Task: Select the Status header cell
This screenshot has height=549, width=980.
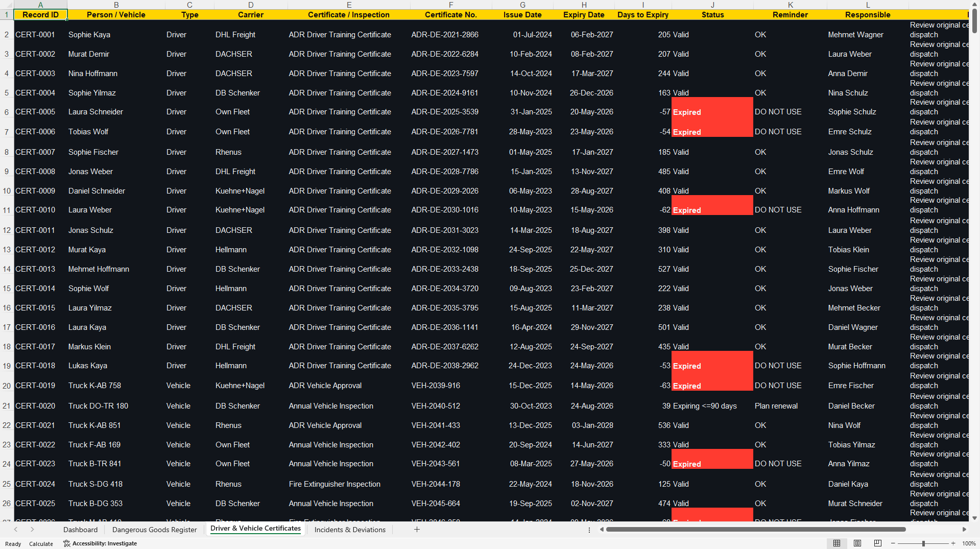Action: (712, 15)
